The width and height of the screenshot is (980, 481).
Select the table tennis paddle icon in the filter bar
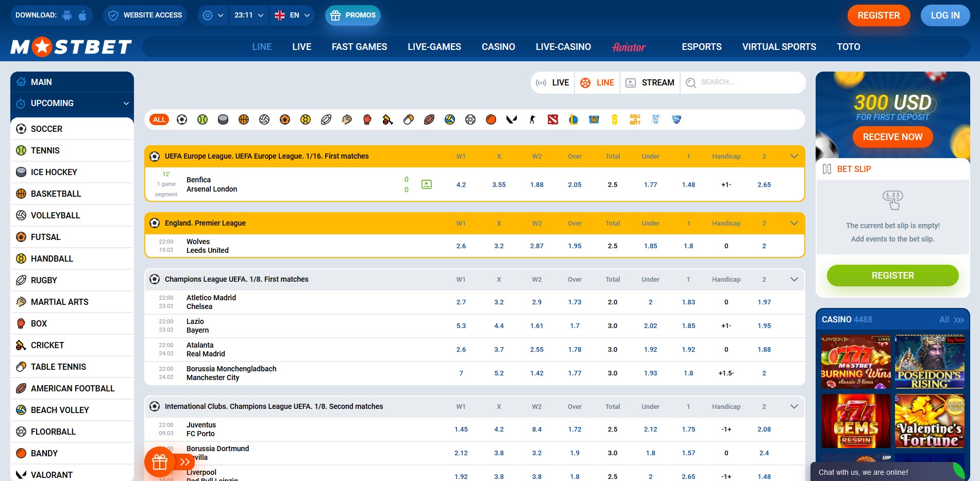pos(409,119)
